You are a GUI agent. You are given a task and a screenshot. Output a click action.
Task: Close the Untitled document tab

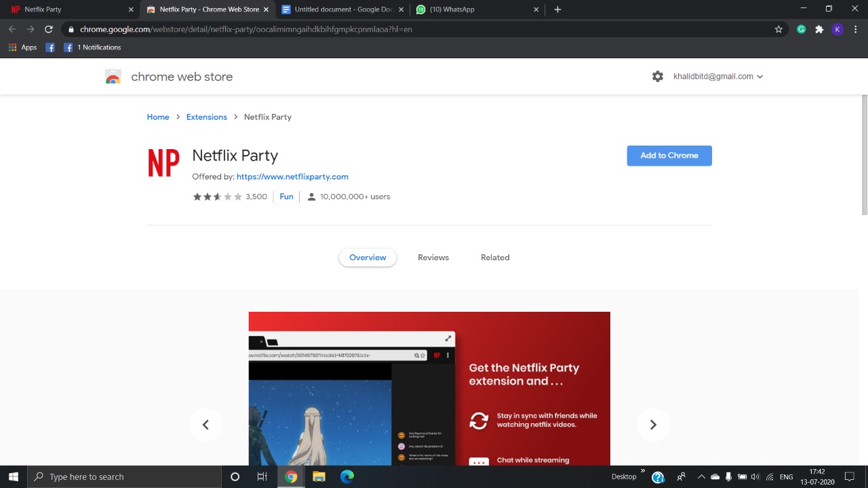(x=401, y=9)
